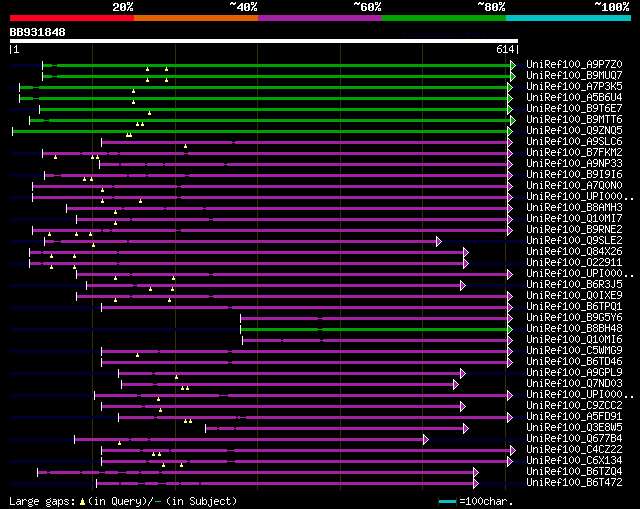
Task: Open hit UniRef100_Q9SLE2
Action: [574, 241]
